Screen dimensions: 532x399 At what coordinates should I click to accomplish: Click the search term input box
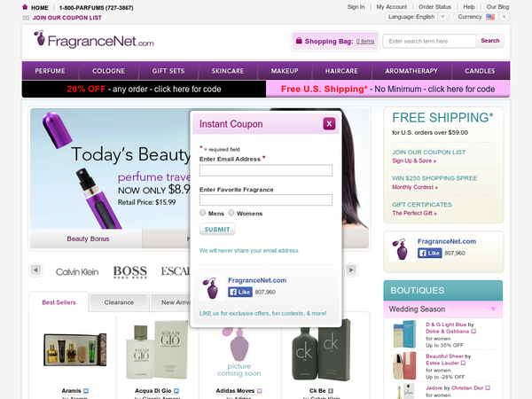coord(429,41)
